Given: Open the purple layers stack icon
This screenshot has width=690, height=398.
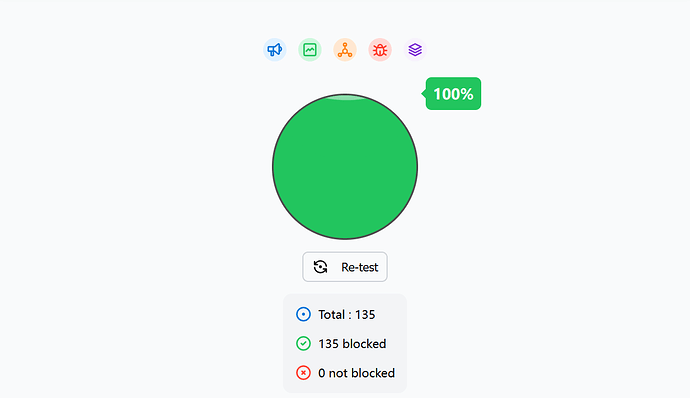Looking at the screenshot, I should click(x=415, y=50).
